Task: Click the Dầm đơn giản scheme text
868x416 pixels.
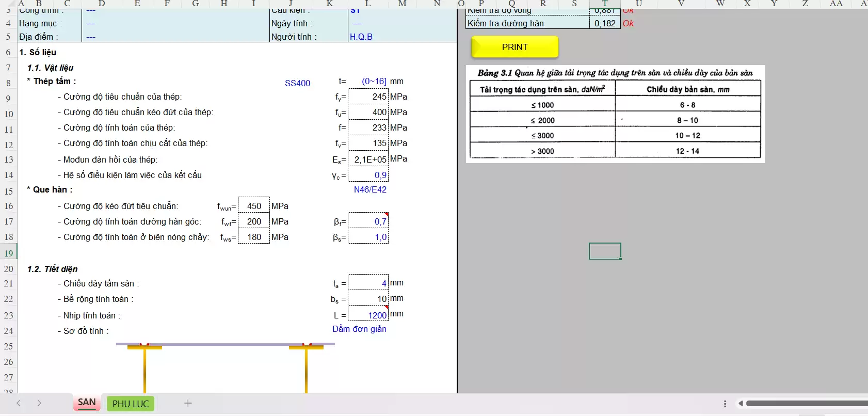Action: point(359,329)
